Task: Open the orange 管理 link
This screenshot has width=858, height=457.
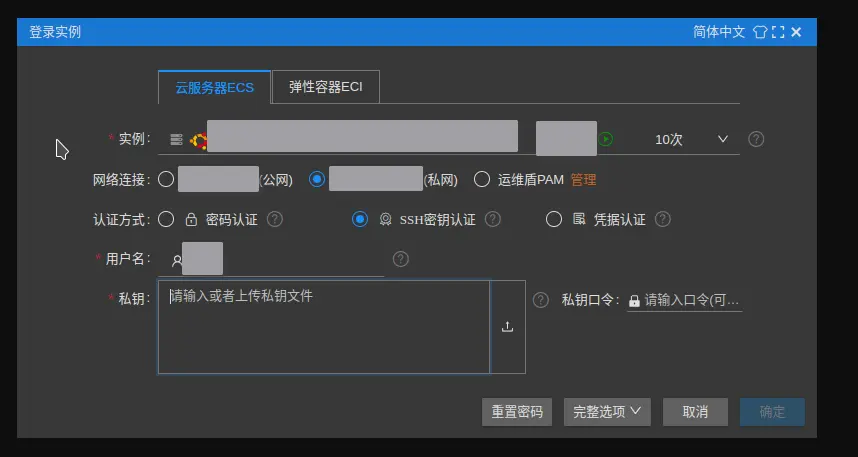Action: click(x=583, y=180)
